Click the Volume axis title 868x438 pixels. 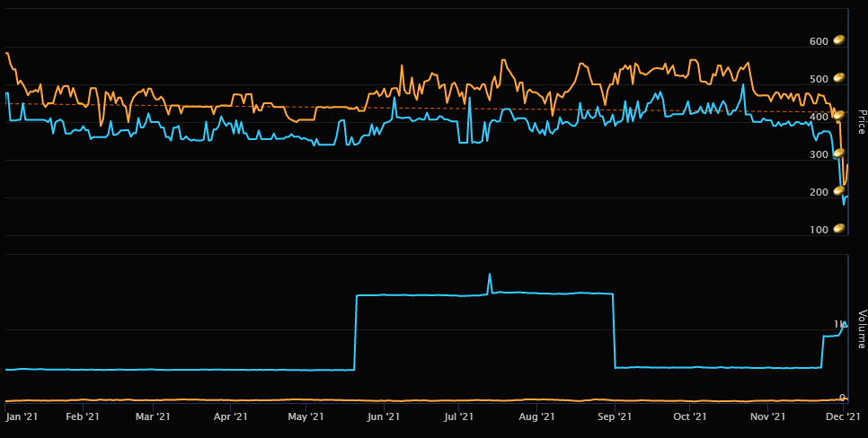[x=861, y=329]
